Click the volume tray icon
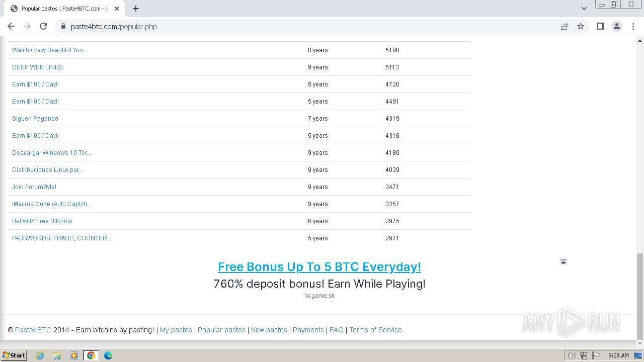Viewport: 644px width, 362px height. pos(572,355)
